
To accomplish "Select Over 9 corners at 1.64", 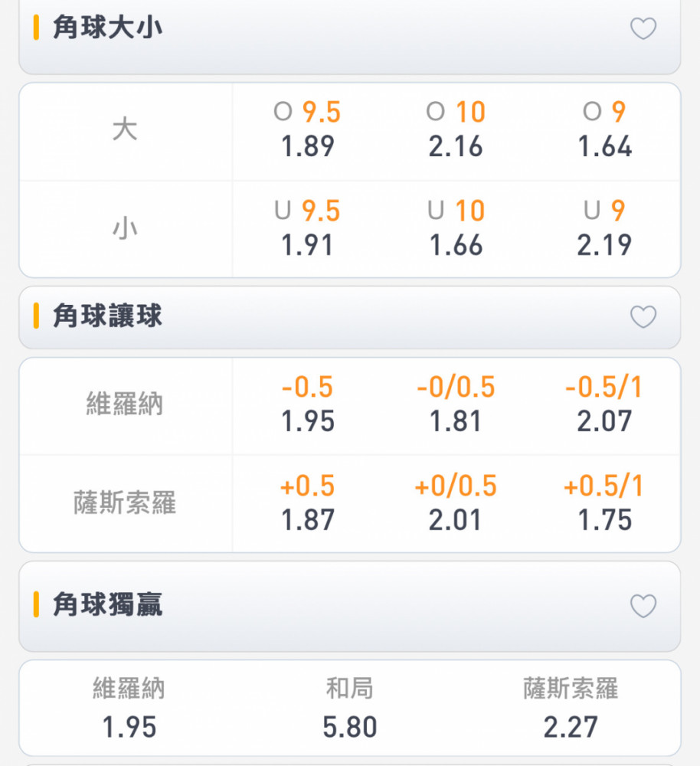I will tap(605, 129).
